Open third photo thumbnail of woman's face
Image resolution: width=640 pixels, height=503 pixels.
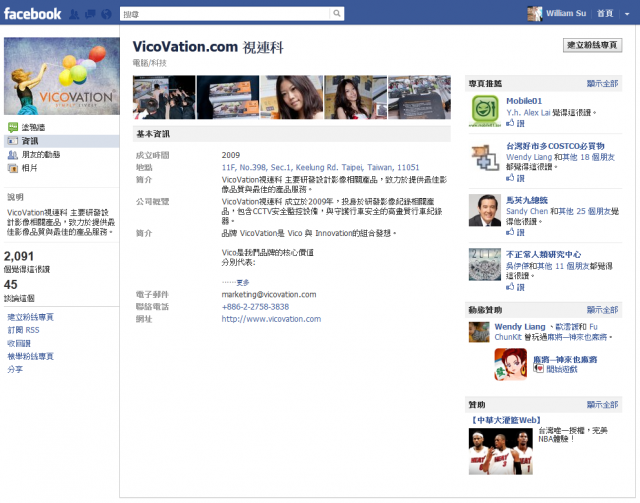pyautogui.click(x=291, y=97)
